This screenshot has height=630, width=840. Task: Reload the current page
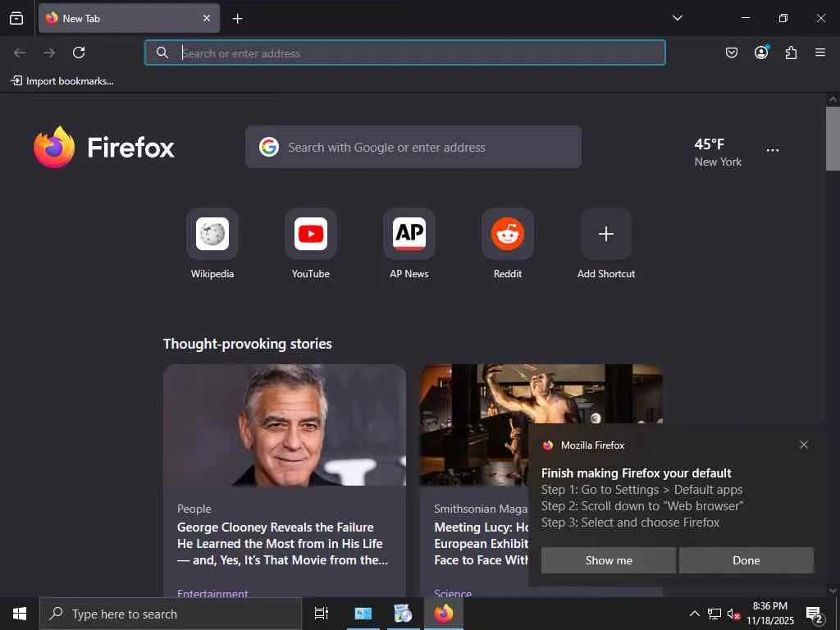[79, 52]
